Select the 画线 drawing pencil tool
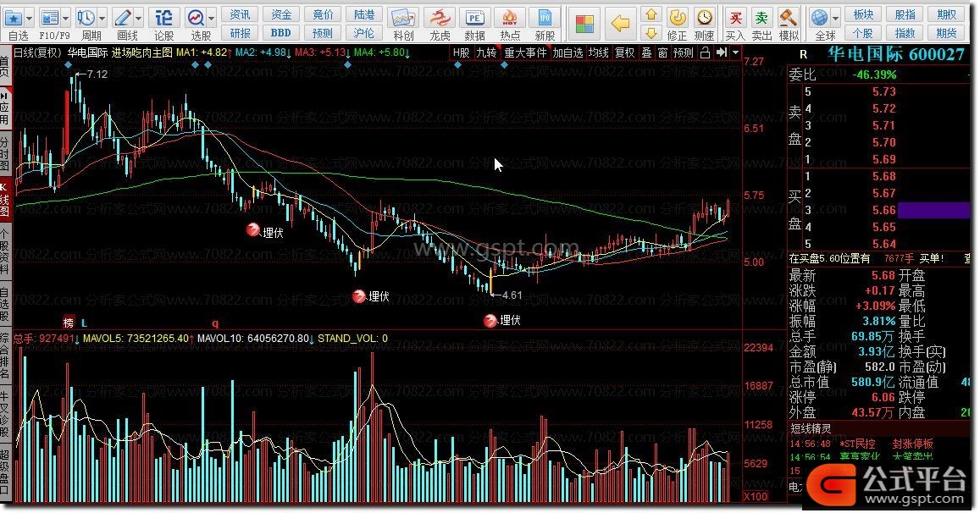 [x=123, y=18]
